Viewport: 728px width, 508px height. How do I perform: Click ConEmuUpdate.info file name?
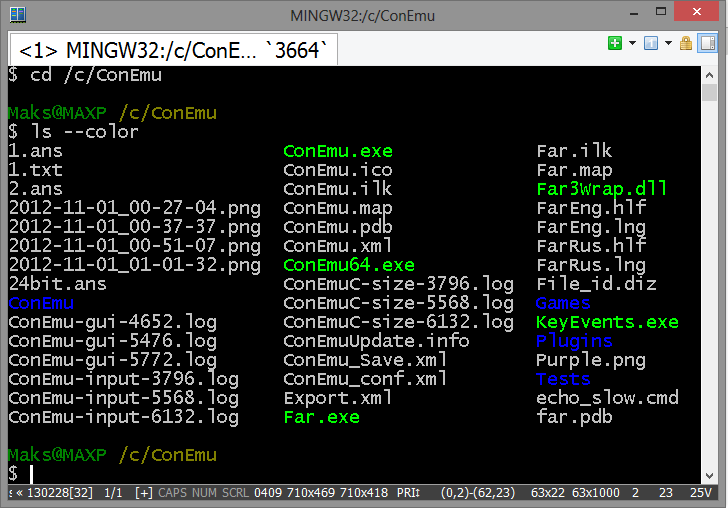tap(376, 341)
